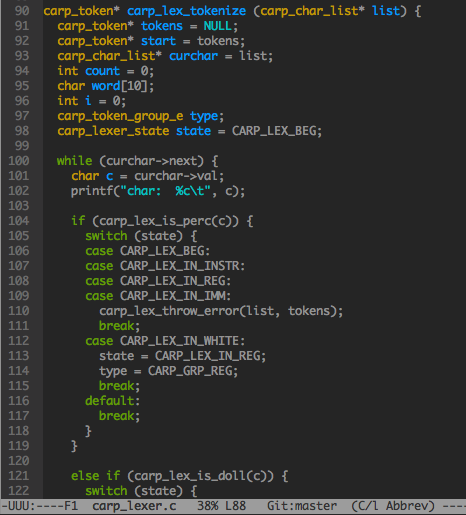Click the word[10] array declaration
The image size is (466, 515).
pyautogui.click(x=119, y=86)
